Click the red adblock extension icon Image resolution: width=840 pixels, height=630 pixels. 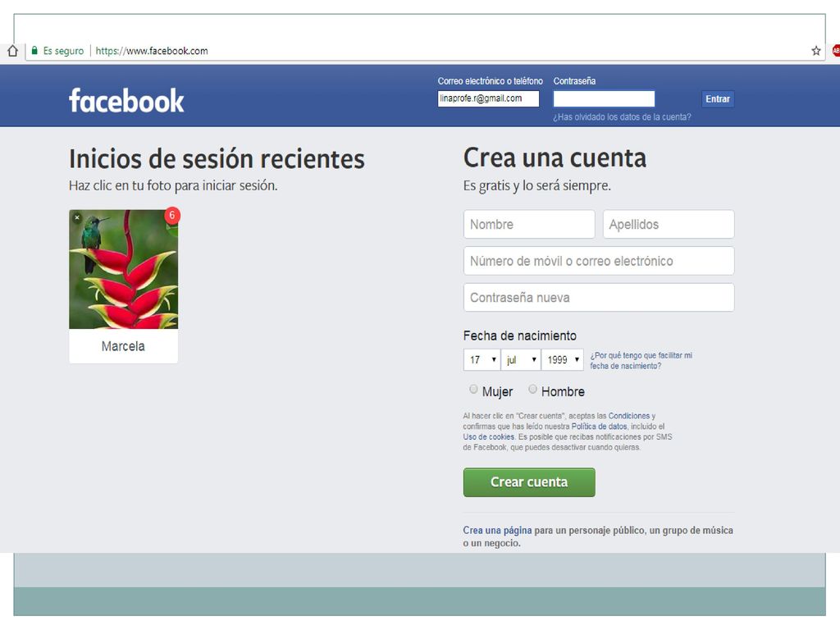(836, 51)
